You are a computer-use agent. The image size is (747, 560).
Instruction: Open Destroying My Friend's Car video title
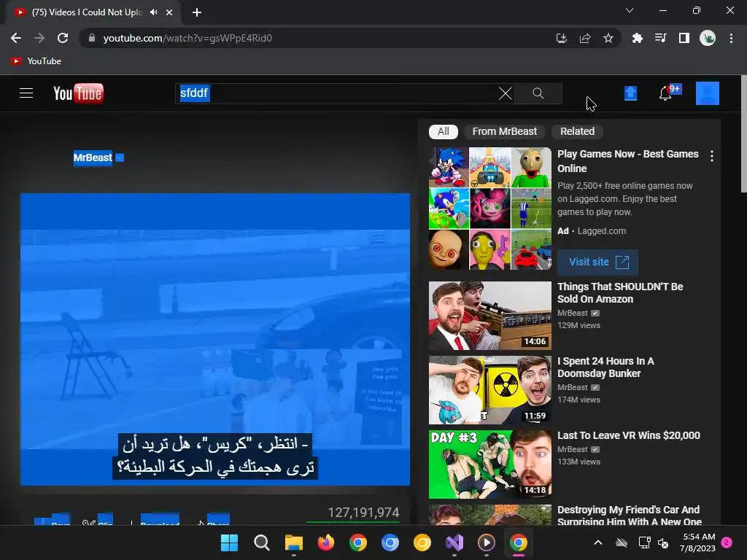point(629,516)
